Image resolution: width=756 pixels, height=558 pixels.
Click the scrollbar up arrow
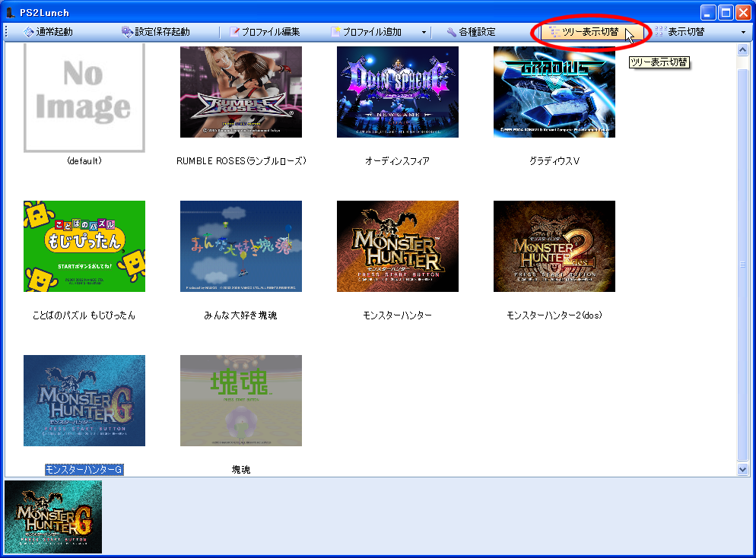point(742,49)
